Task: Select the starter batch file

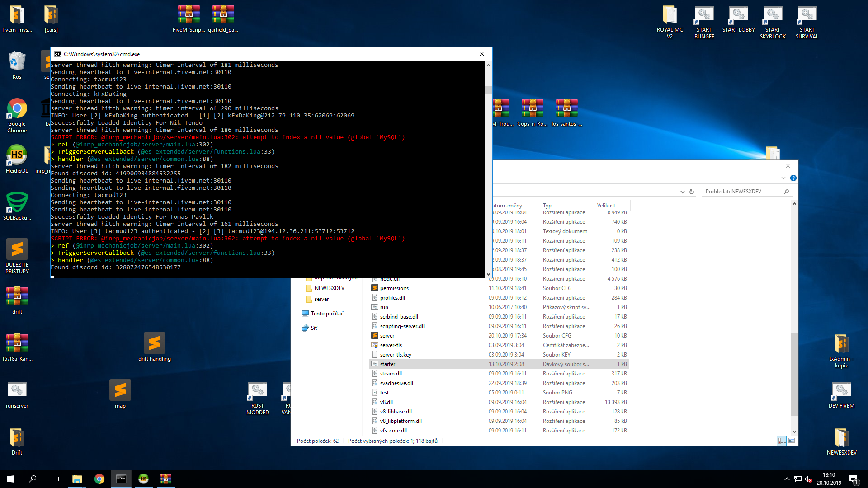Action: [387, 364]
